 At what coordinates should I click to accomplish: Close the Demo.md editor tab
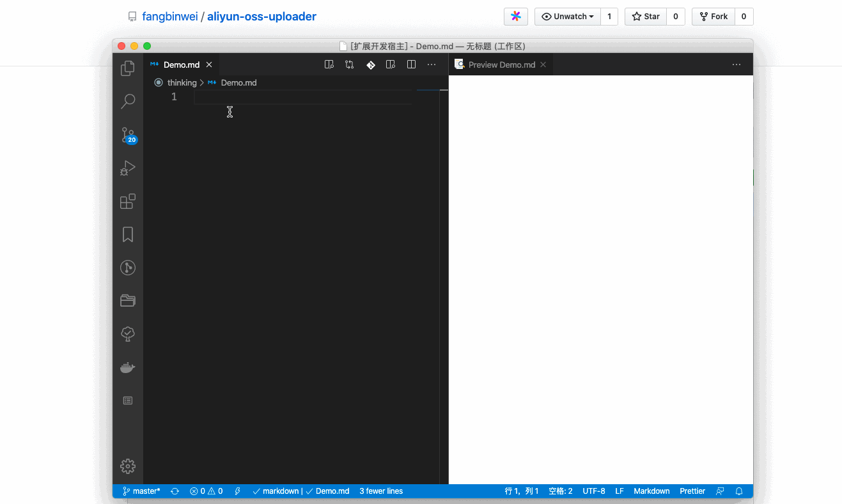click(209, 65)
